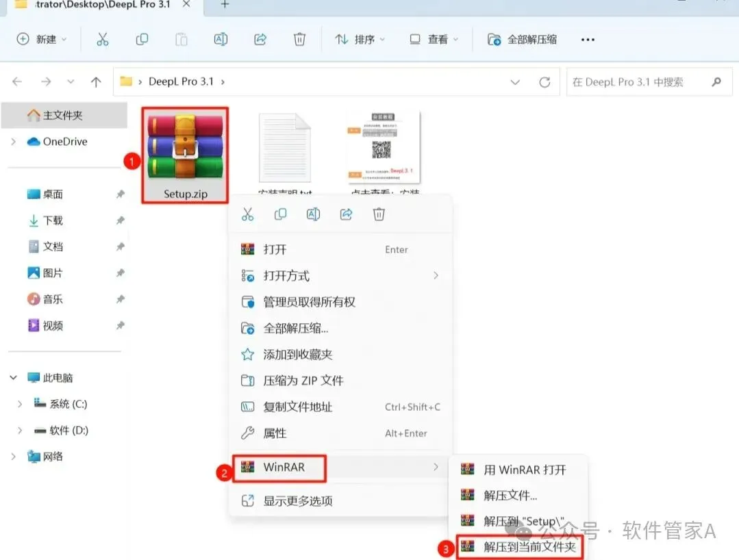Click delete icon in the context menu
This screenshot has height=560, width=739.
(x=379, y=215)
